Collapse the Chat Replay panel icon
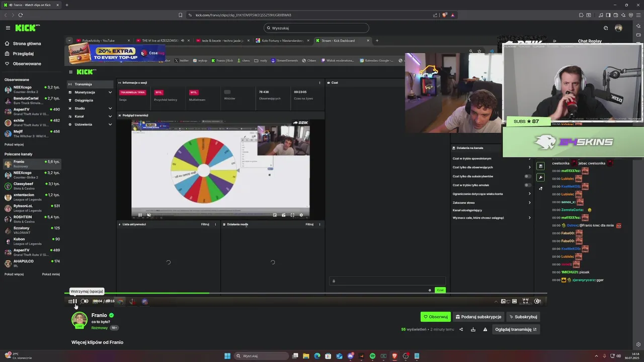 coord(554,41)
